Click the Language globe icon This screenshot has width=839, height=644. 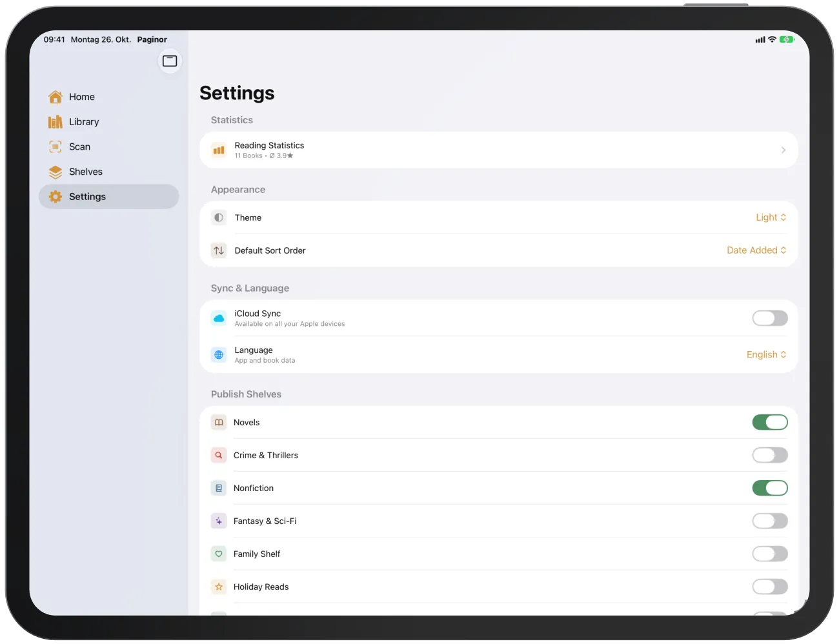coord(219,355)
